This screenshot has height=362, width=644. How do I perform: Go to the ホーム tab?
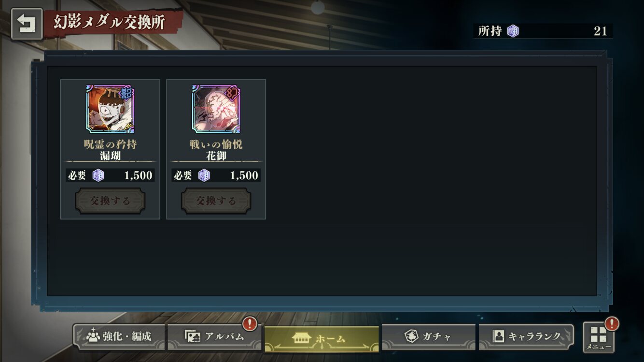(x=322, y=338)
